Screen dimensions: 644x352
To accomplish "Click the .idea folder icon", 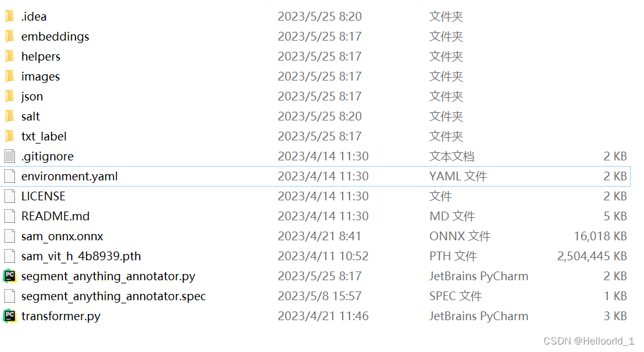I will click(10, 16).
